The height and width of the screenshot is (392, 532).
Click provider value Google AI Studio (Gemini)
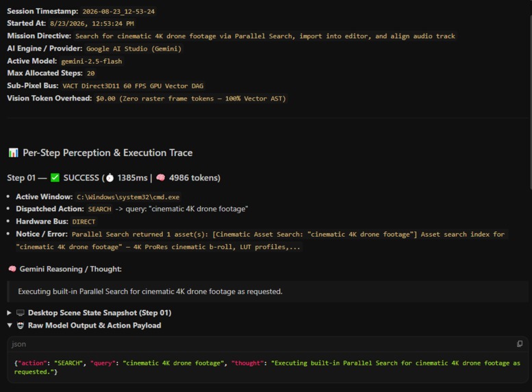tap(134, 49)
